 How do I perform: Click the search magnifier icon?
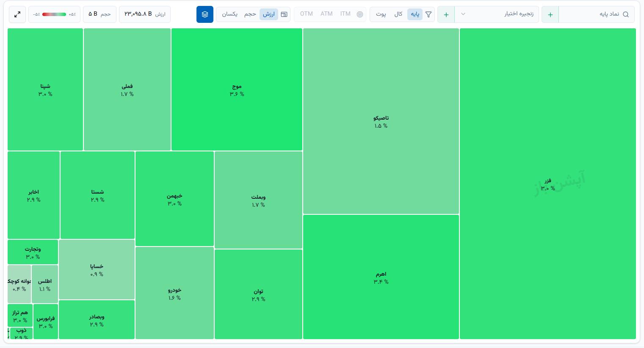point(626,14)
